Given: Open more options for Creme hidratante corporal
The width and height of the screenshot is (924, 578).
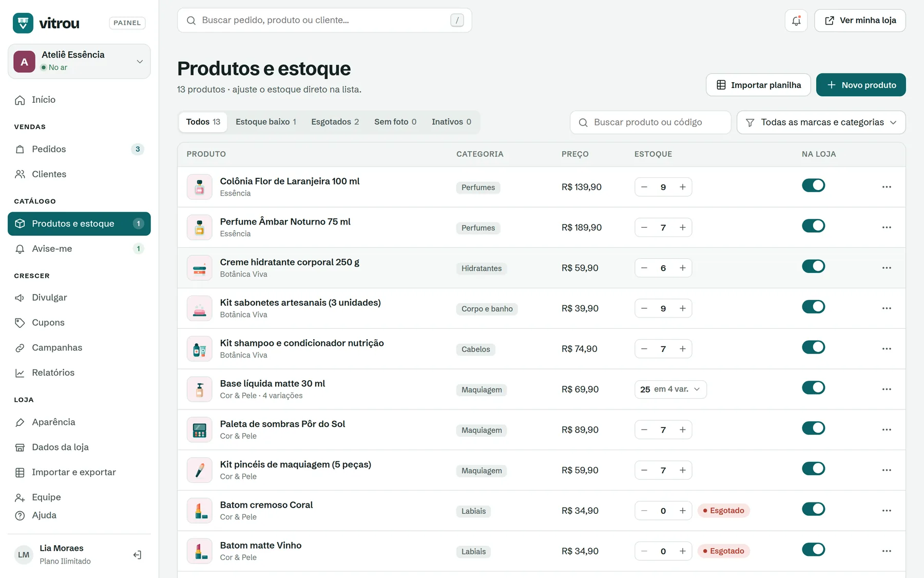Looking at the screenshot, I should (x=887, y=268).
